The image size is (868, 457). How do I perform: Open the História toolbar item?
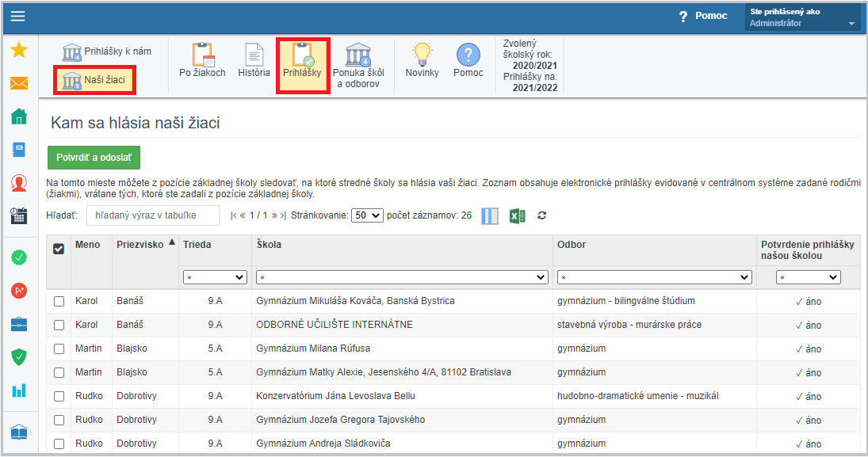pyautogui.click(x=254, y=61)
